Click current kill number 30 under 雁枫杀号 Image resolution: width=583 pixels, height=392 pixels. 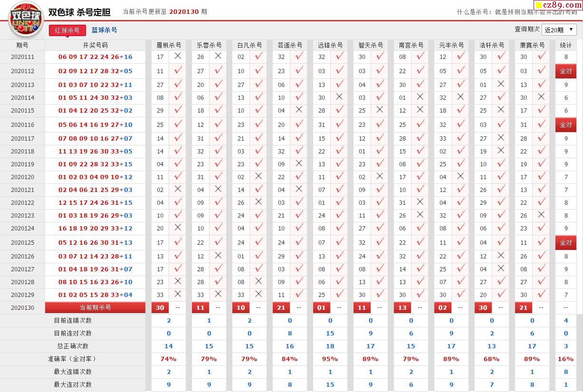click(x=160, y=307)
